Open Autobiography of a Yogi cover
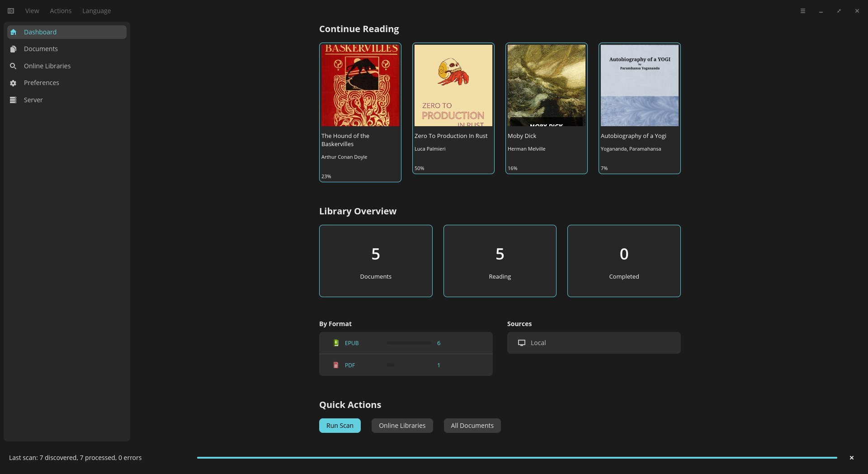This screenshot has width=868, height=474. tap(640, 85)
